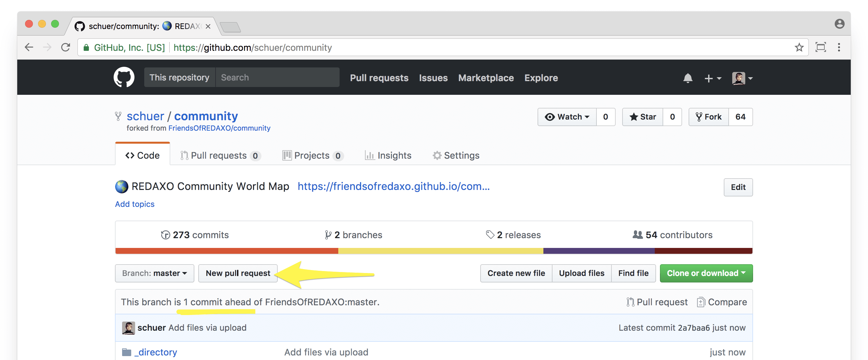This screenshot has width=868, height=360.
Task: Click the Chrome profile avatar icon
Action: click(x=839, y=24)
